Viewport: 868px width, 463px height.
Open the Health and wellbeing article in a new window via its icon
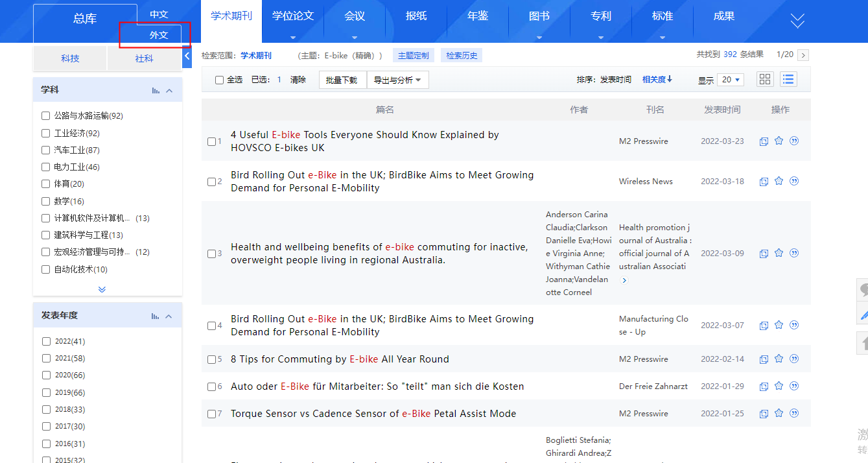point(764,254)
